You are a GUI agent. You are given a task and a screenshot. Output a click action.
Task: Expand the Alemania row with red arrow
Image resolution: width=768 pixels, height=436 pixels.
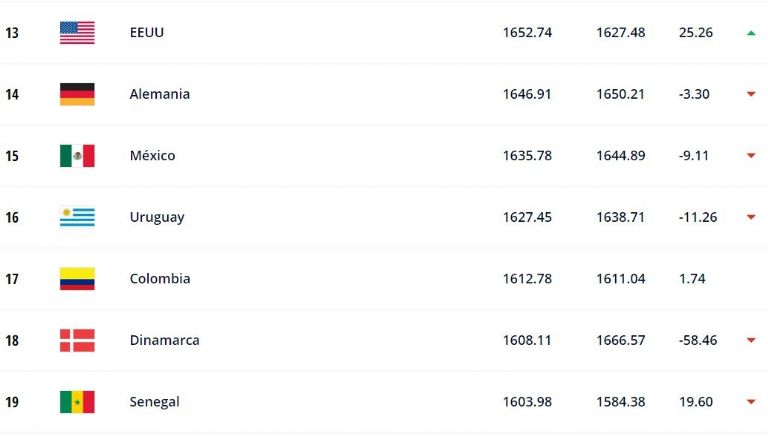point(750,95)
